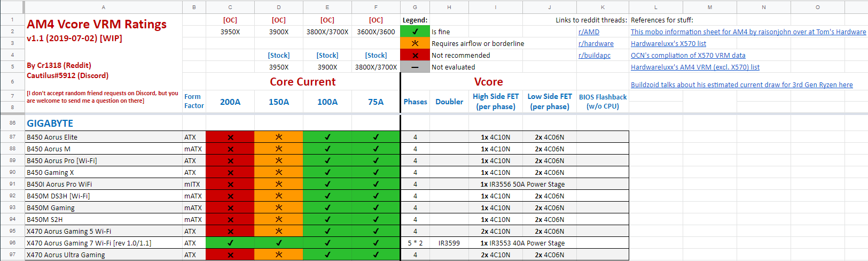Click green check in B450 Gaming X 100A
Image resolution: width=868 pixels, height=261 pixels.
click(x=327, y=173)
